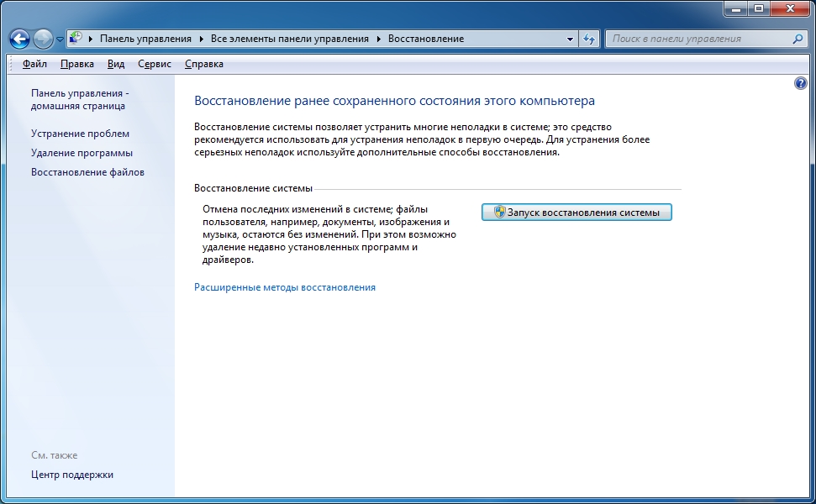Open the Файл menu
The image size is (816, 504).
(x=34, y=64)
